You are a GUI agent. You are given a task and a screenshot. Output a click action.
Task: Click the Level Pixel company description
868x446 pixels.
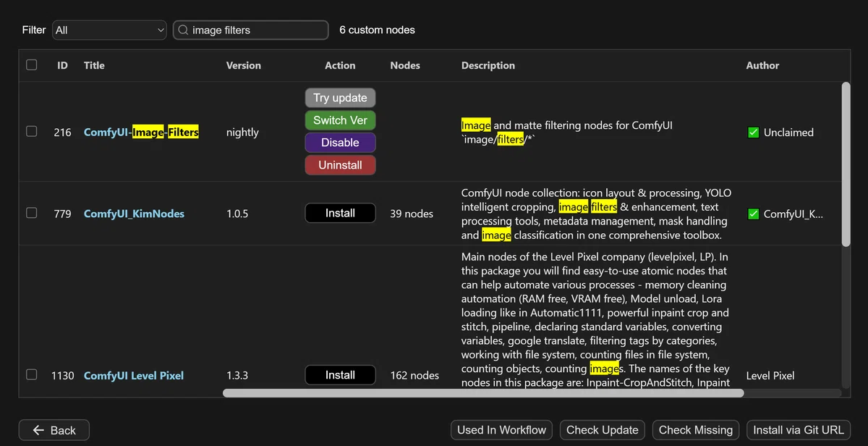[x=596, y=319]
